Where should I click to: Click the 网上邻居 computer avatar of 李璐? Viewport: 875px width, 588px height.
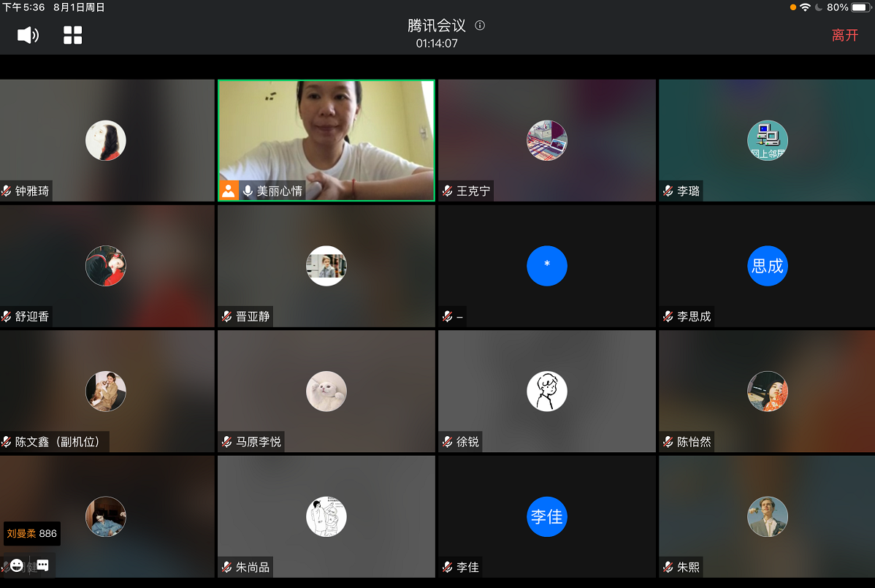[767, 140]
